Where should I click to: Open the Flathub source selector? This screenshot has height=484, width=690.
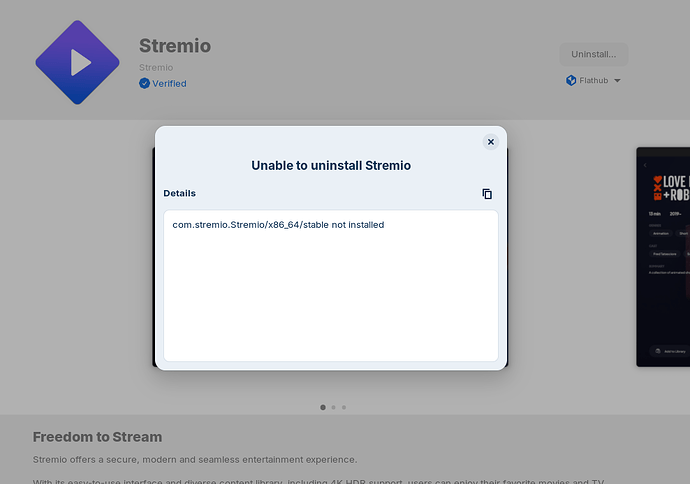(593, 81)
